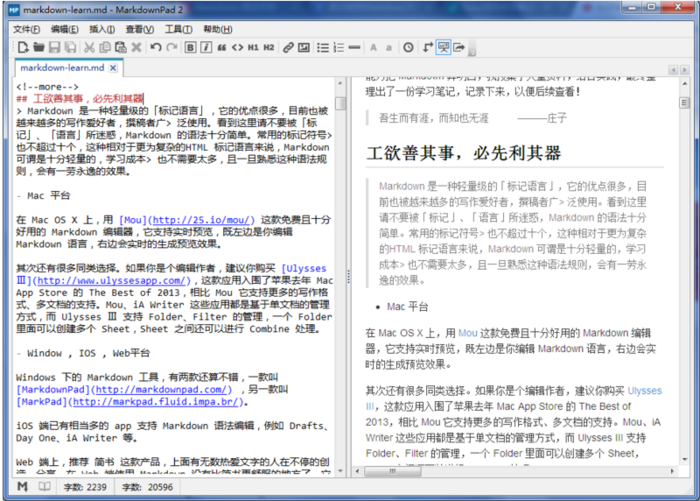Click the Markdown M icon in status bar

tap(22, 486)
